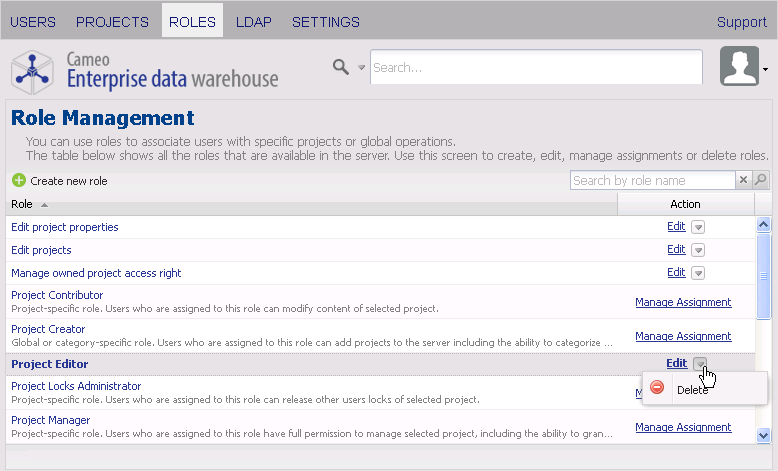Open dropdown for Manage owned project access right
The width and height of the screenshot is (778, 471).
(x=698, y=273)
